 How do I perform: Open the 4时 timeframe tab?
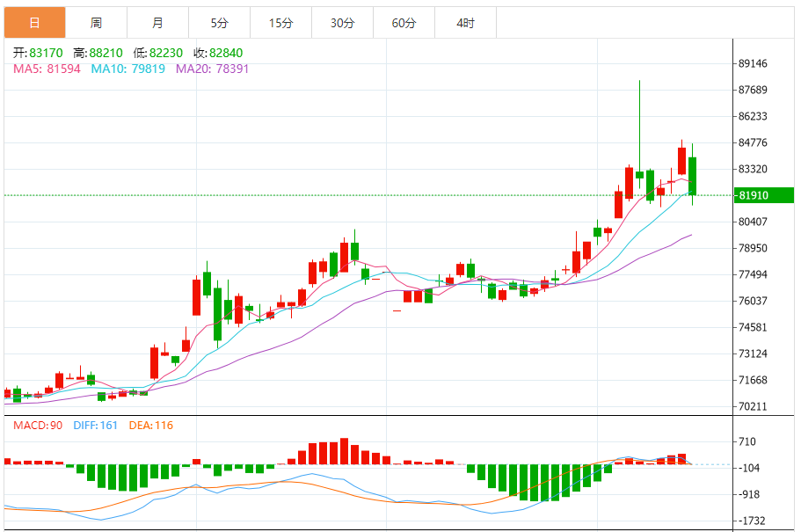[x=465, y=23]
